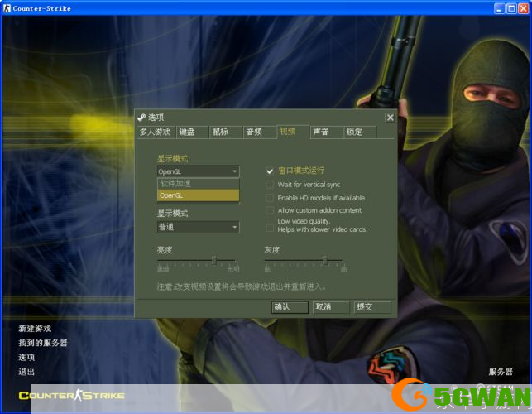Start 新建游戏 from main menu
The image size is (532, 414).
coord(35,329)
